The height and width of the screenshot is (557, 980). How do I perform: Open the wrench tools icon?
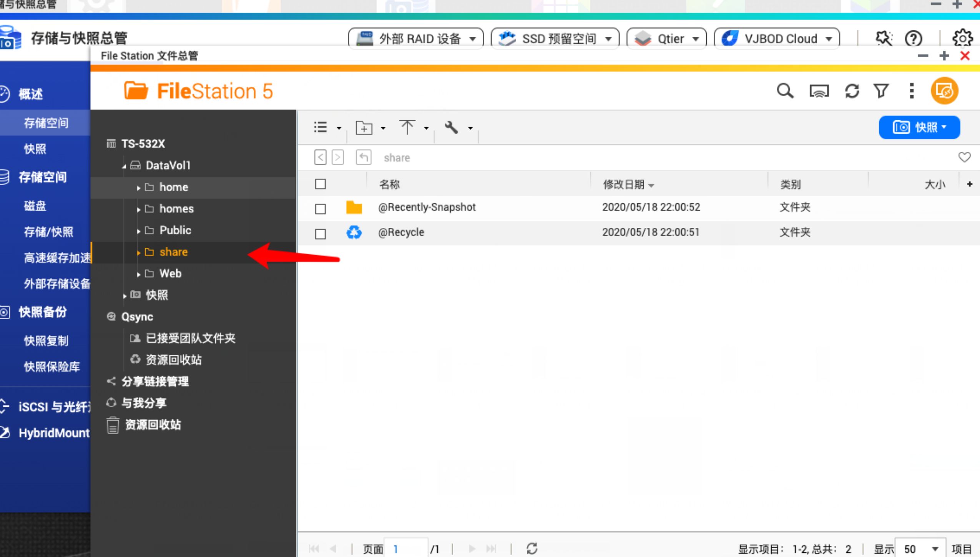pos(452,128)
